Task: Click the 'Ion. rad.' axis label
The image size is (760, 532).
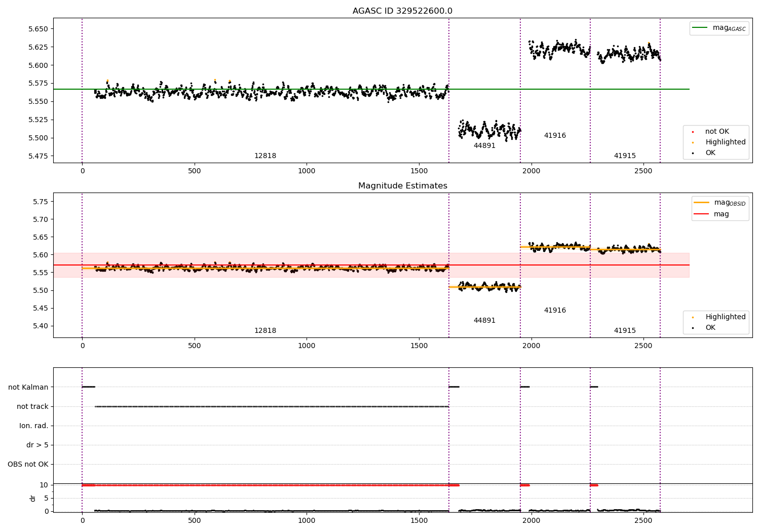Action: pyautogui.click(x=34, y=426)
